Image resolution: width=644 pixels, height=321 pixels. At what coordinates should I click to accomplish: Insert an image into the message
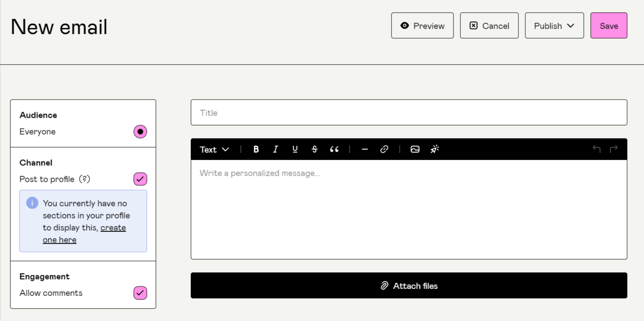click(415, 149)
